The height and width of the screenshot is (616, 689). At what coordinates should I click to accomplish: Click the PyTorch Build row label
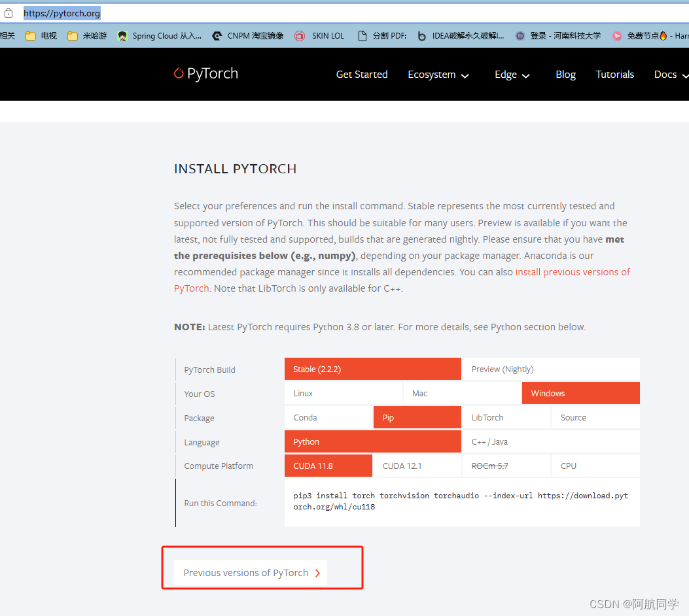[x=209, y=369]
